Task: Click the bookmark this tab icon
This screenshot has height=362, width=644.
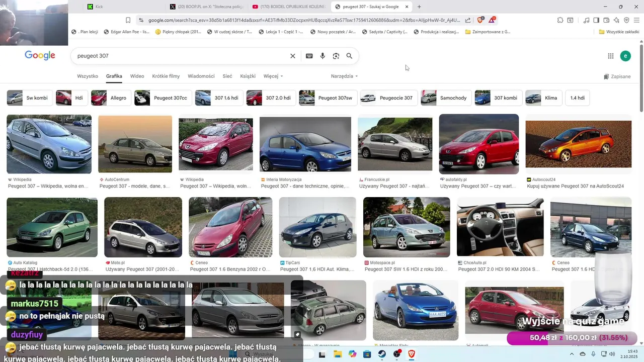Action: (x=128, y=20)
